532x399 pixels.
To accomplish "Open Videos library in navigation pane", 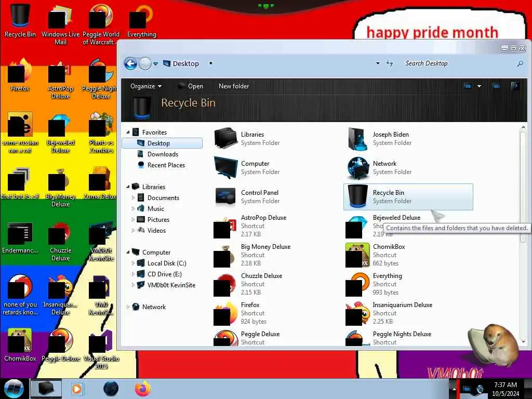I will (x=156, y=230).
